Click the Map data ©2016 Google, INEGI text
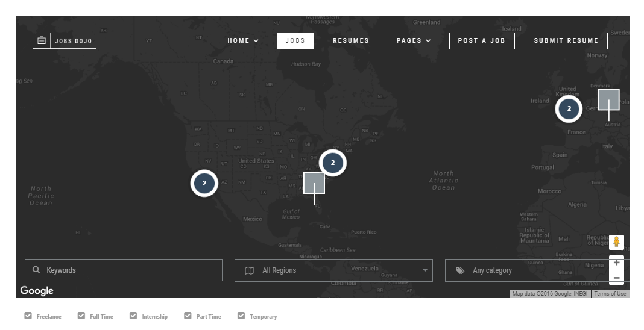The width and height of the screenshot is (644, 330). [x=549, y=293]
